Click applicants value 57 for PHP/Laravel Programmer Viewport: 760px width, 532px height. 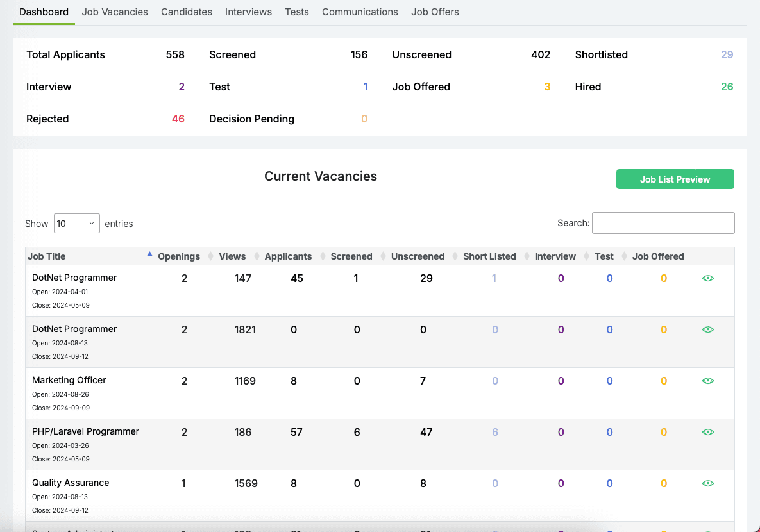pos(296,432)
